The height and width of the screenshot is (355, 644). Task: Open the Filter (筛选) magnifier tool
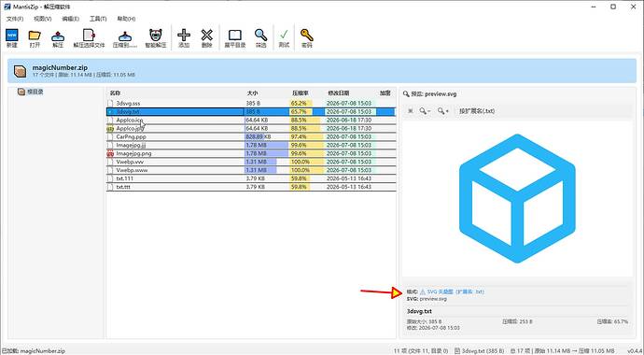pyautogui.click(x=260, y=35)
